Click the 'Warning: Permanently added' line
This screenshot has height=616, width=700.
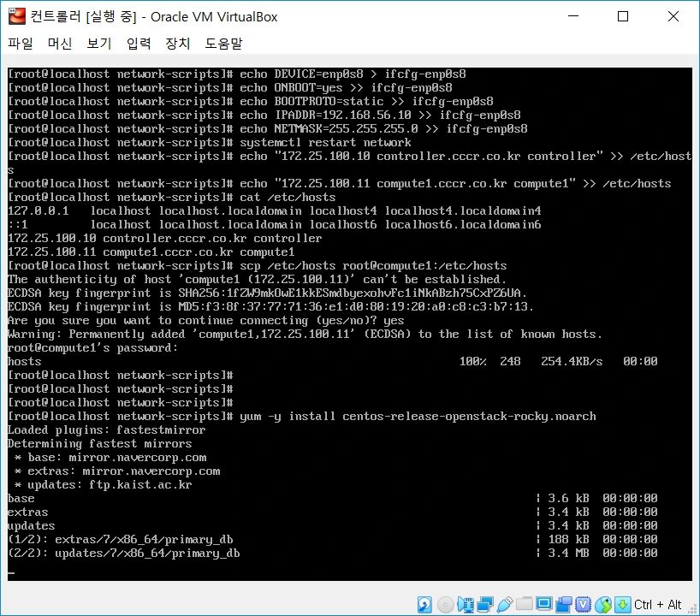[x=305, y=335]
